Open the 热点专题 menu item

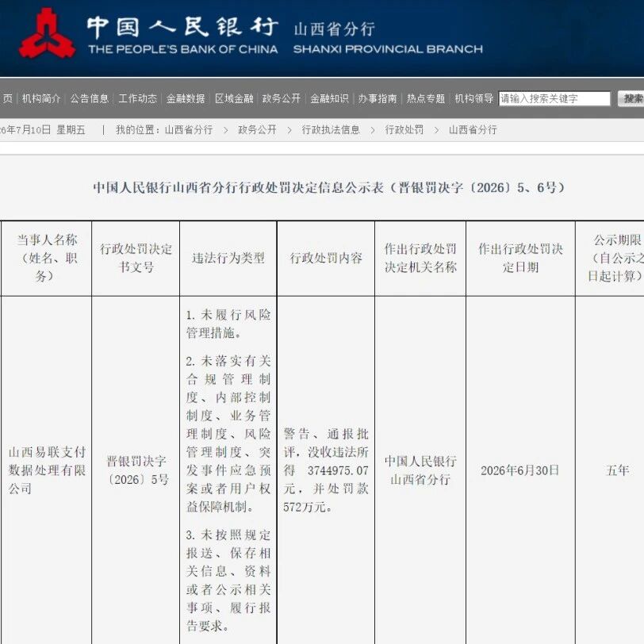pyautogui.click(x=426, y=98)
